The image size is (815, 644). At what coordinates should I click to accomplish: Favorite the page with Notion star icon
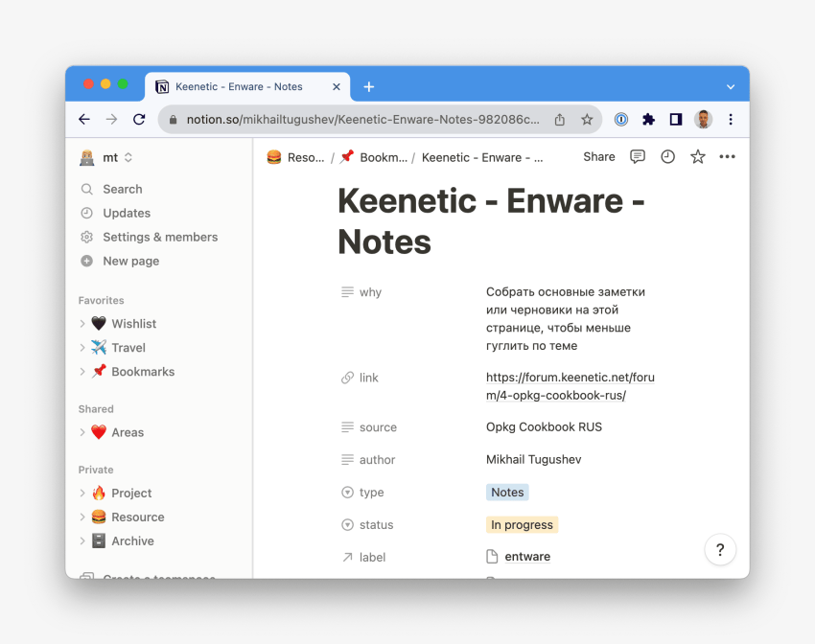coord(697,157)
